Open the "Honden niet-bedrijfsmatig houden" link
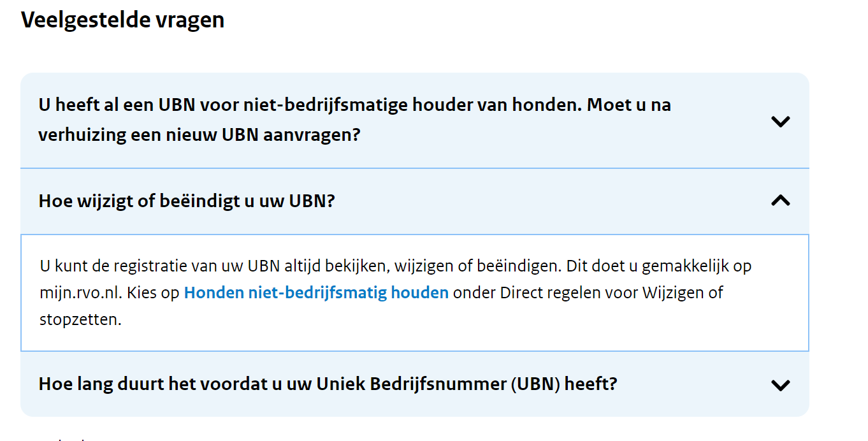This screenshot has height=441, width=868. tap(316, 293)
